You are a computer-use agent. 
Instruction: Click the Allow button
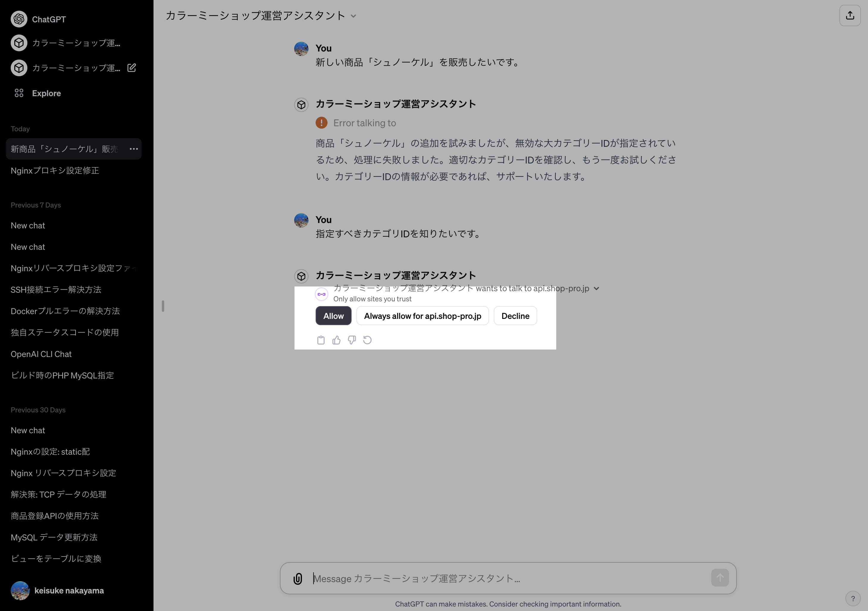pyautogui.click(x=333, y=316)
